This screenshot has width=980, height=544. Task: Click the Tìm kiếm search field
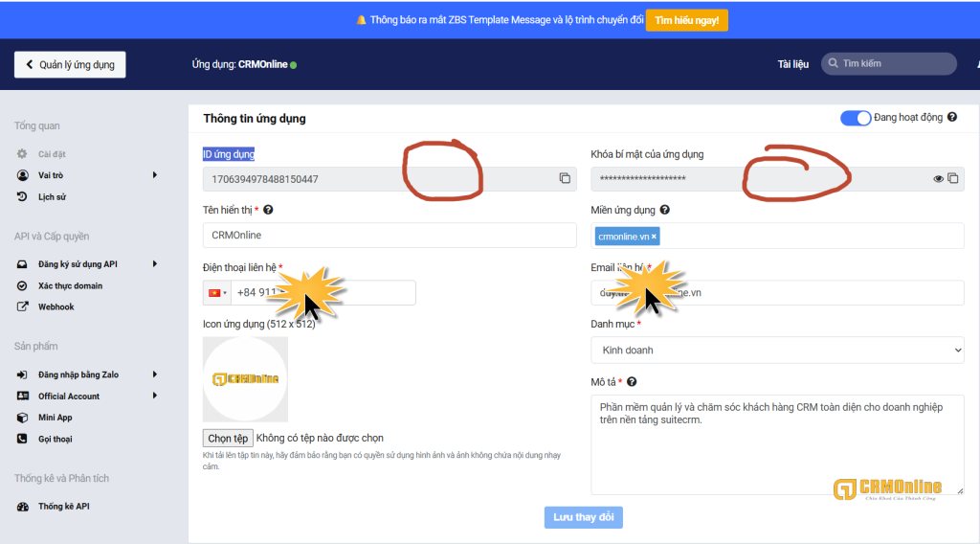889,63
